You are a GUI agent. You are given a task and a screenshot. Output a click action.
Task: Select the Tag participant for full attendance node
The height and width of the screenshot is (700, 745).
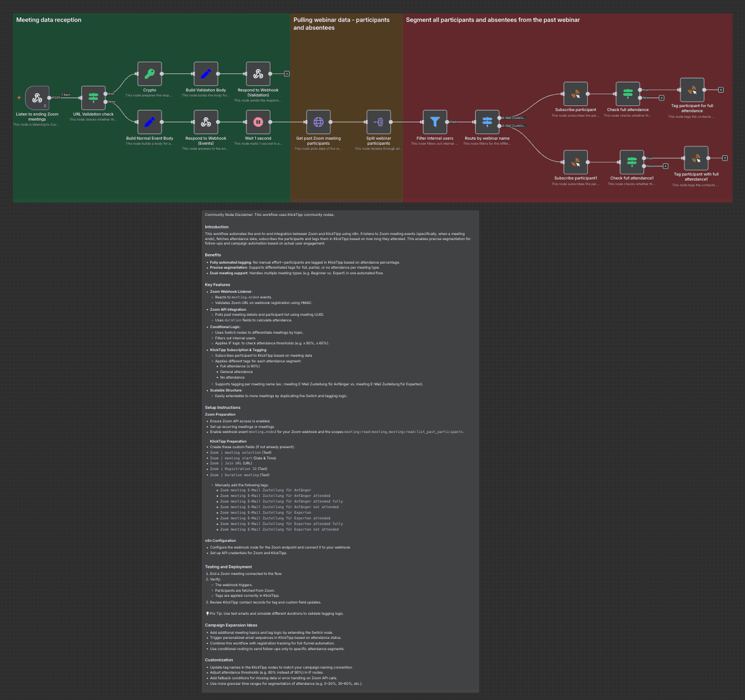[692, 90]
